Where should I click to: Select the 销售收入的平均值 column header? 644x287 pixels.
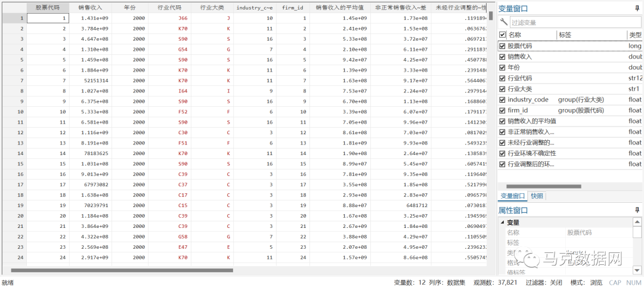pyautogui.click(x=339, y=7)
